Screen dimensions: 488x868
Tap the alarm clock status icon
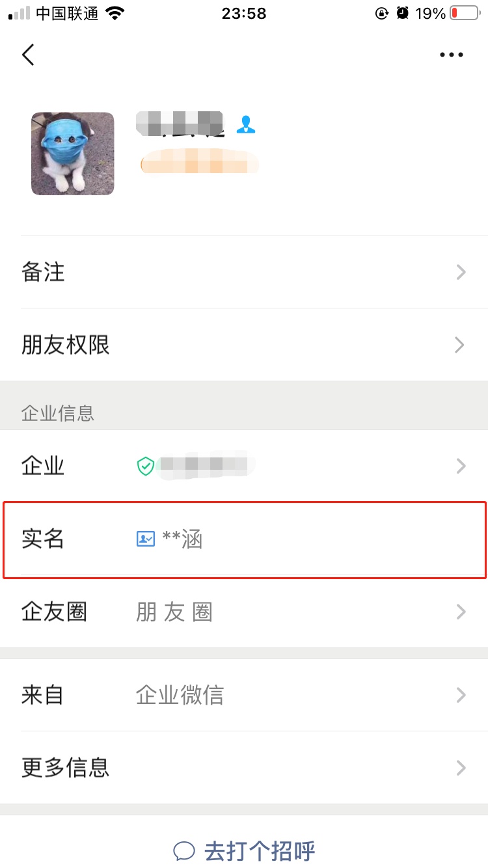click(x=403, y=13)
